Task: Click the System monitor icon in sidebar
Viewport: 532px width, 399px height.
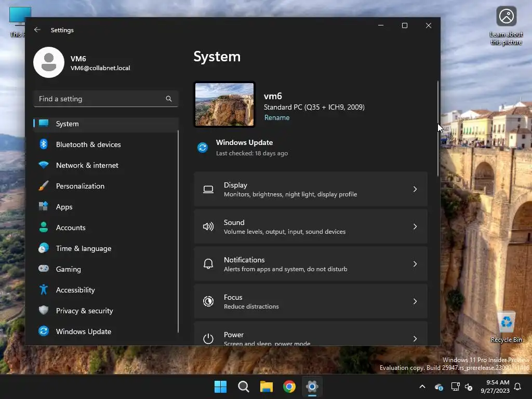Action: point(44,123)
